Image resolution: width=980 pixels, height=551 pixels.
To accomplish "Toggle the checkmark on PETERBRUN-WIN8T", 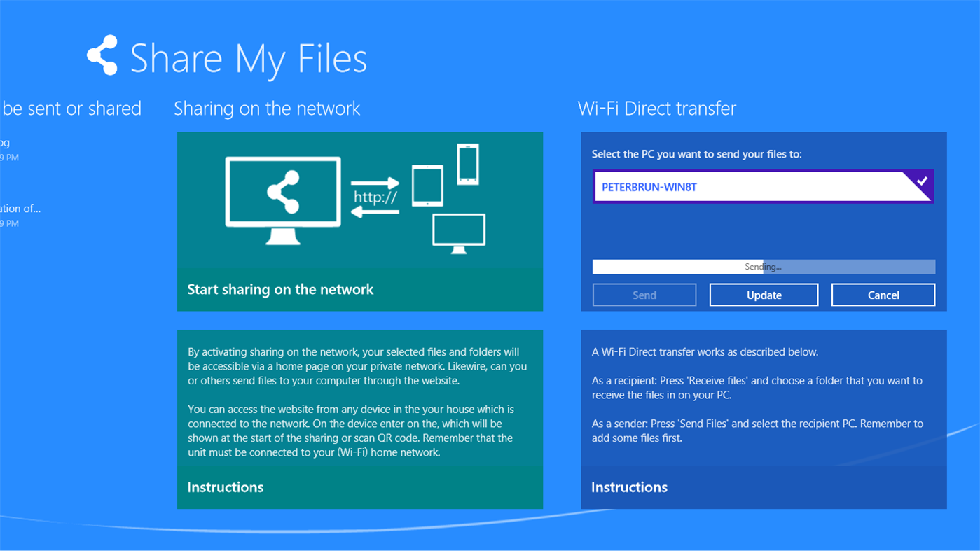I will pos(923,181).
